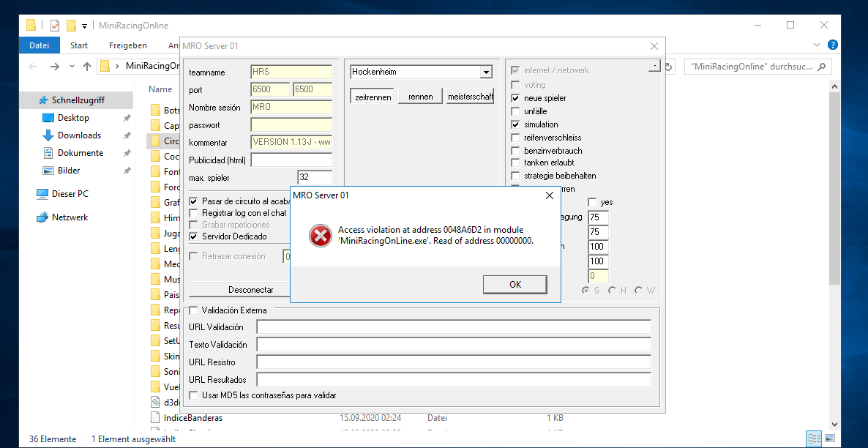The image size is (868, 448).
Task: Click the URL Resultados field
Action: [454, 380]
